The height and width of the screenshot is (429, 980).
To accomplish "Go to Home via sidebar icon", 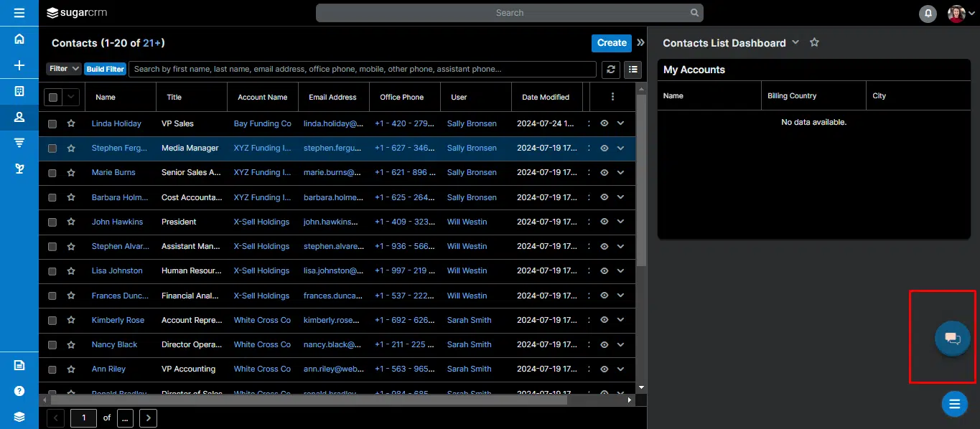I will coord(19,39).
